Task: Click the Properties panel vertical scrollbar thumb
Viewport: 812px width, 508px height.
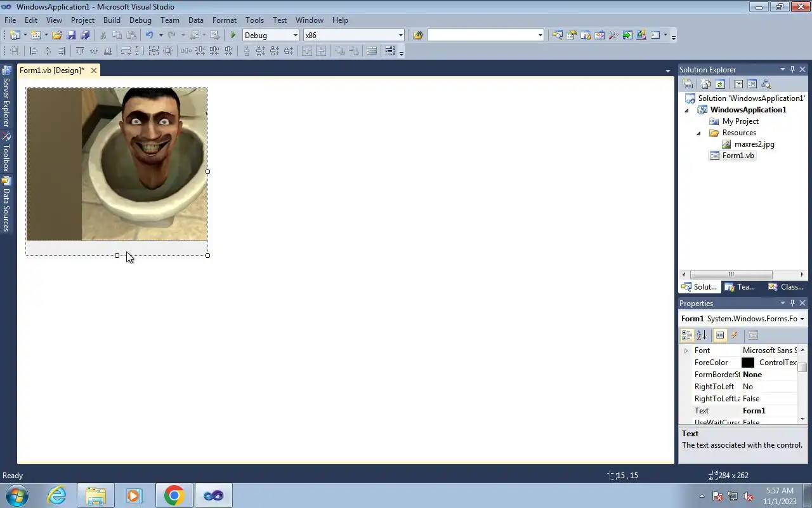Action: [x=802, y=367]
